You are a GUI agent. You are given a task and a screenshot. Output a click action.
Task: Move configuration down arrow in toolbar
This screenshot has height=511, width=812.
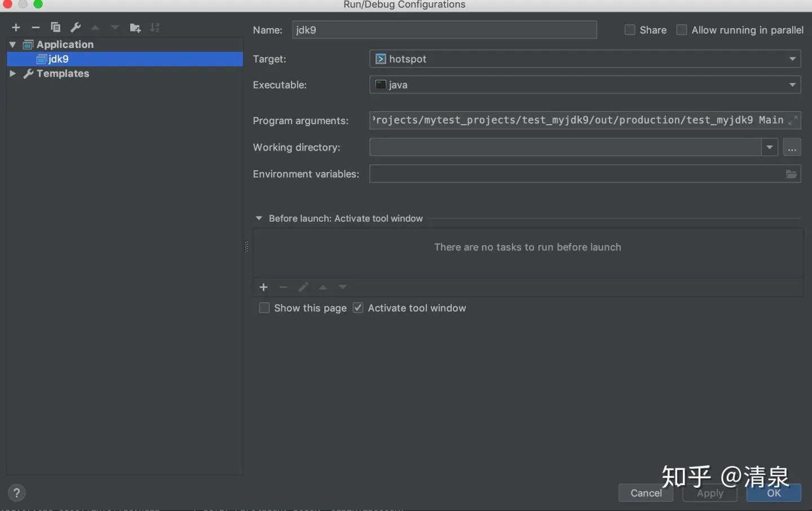click(115, 27)
